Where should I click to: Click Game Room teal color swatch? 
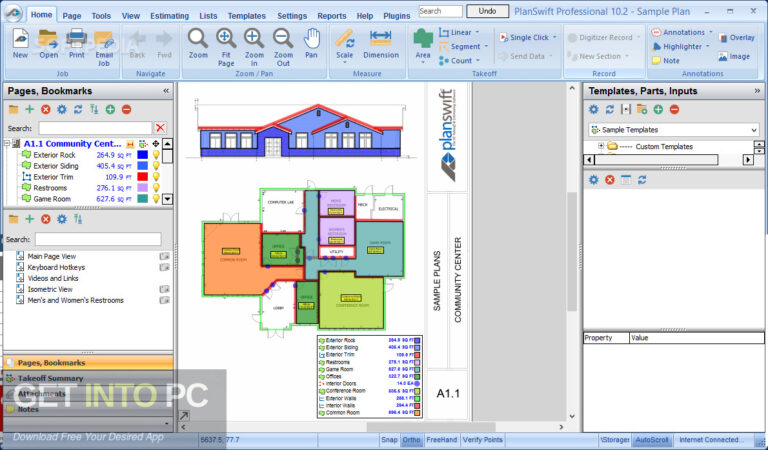click(143, 199)
